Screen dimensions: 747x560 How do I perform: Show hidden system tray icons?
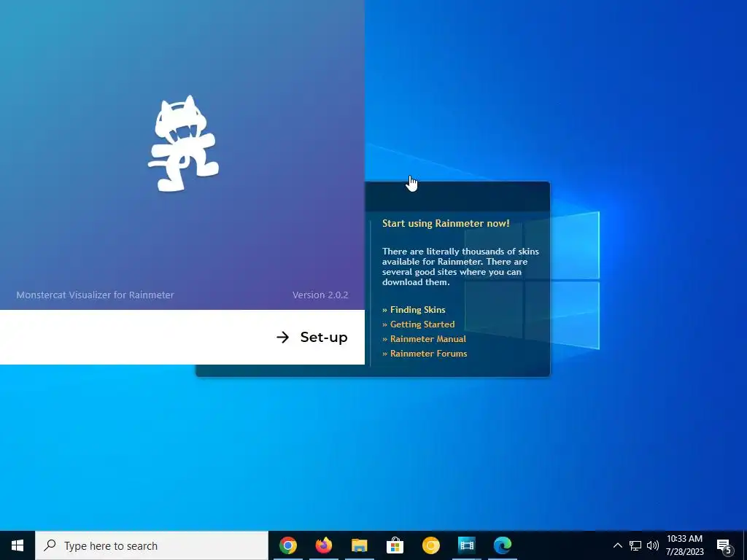[x=617, y=545]
